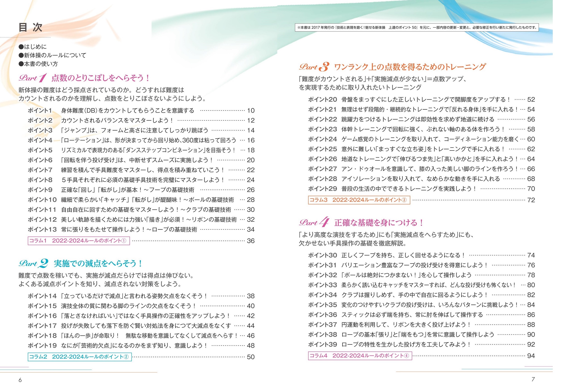567x392 pixels.
Task: Open ポイント26 伸びるつま先 entry
Action: tap(421, 159)
